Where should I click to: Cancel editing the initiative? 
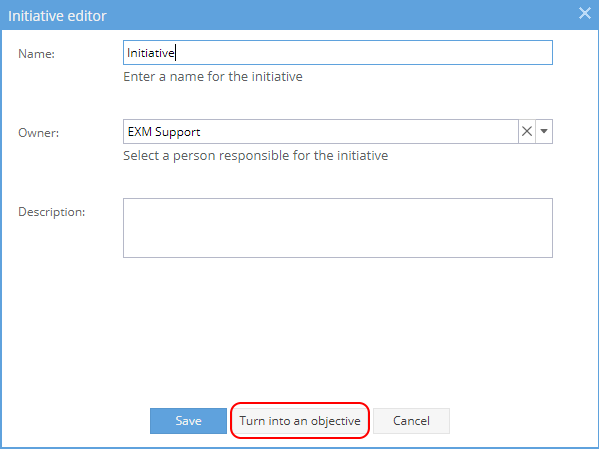[x=411, y=421]
